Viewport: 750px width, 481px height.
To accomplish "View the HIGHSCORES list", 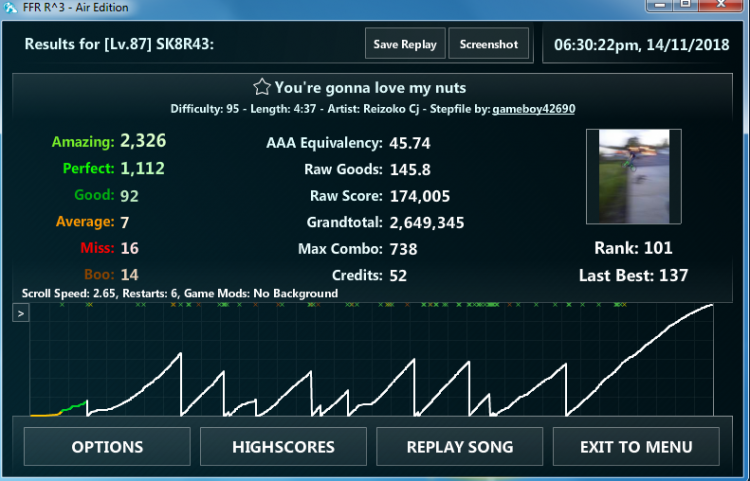I will tap(283, 447).
